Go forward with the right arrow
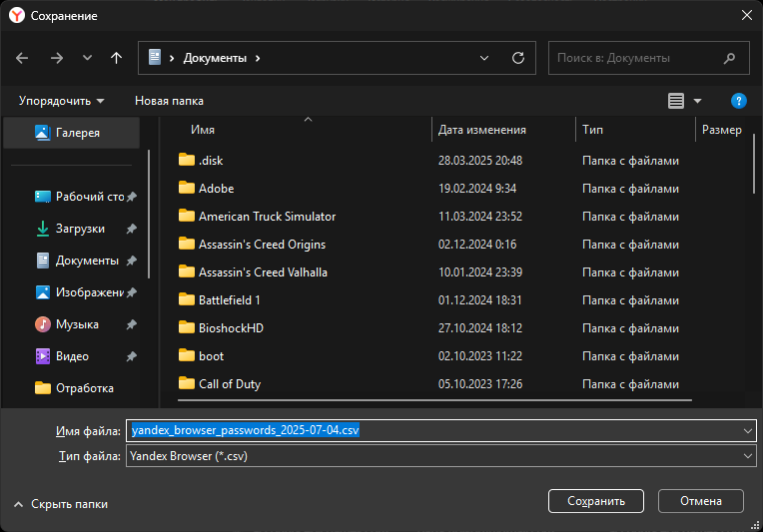The image size is (763, 532). [57, 58]
